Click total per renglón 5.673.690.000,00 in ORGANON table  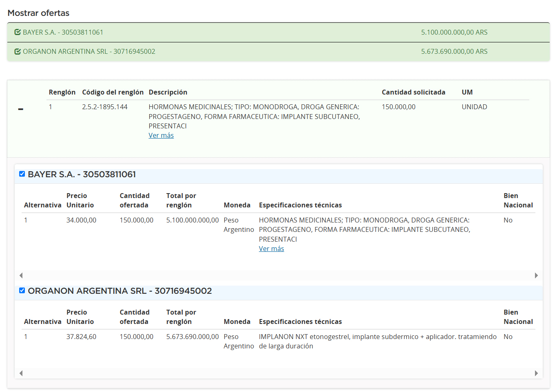click(192, 337)
